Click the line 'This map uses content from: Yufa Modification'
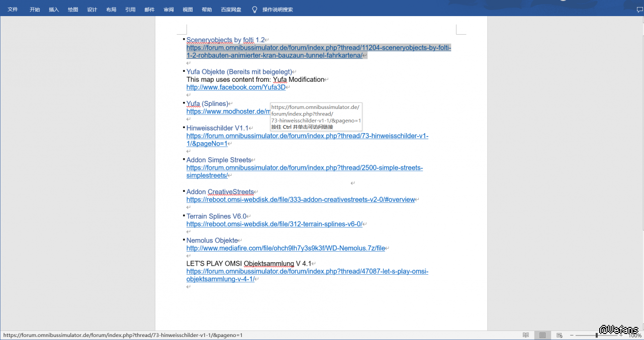This screenshot has height=340, width=644. click(255, 79)
